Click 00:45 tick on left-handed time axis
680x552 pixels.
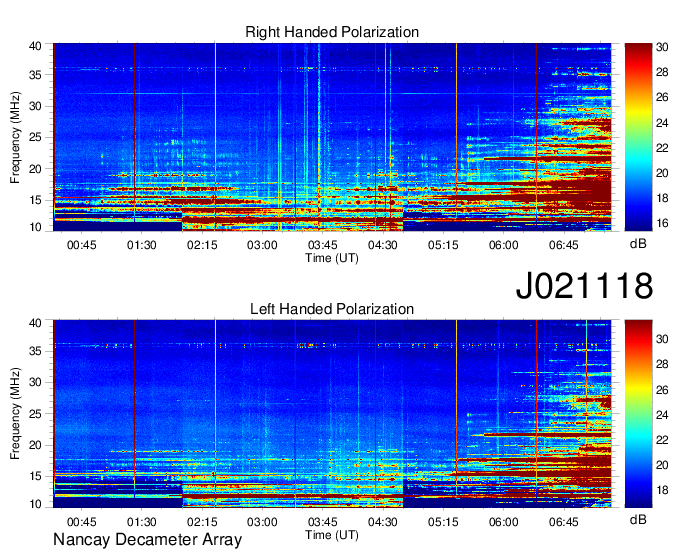[82, 522]
